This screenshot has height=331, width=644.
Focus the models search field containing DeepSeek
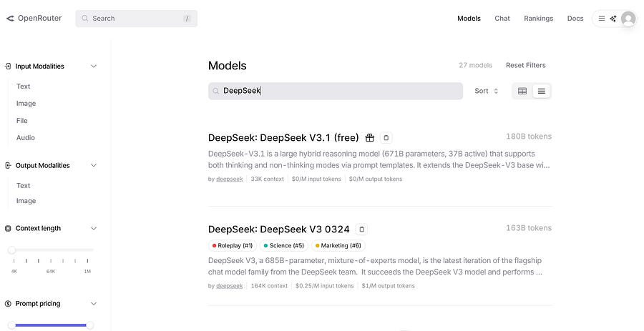(336, 91)
